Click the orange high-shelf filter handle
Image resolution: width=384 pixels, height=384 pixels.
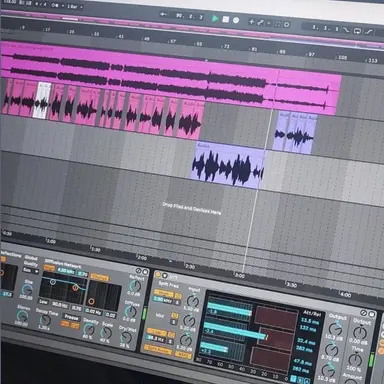pos(75,288)
